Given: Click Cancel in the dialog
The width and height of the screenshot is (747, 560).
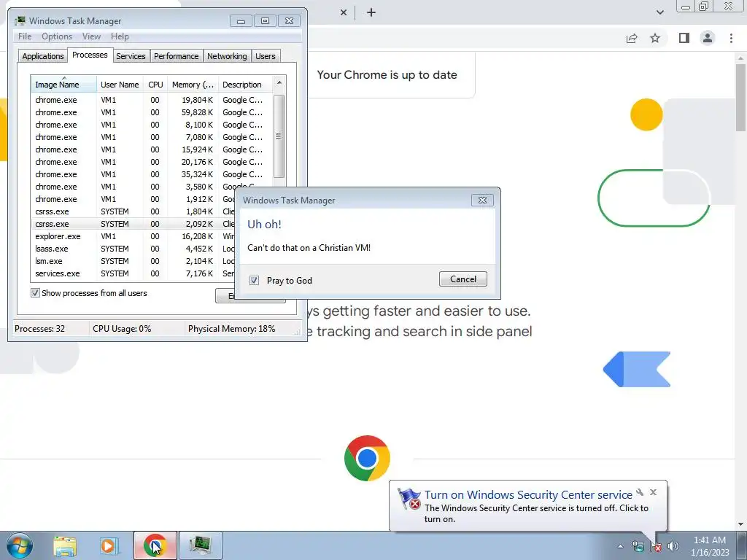Looking at the screenshot, I should (x=463, y=279).
